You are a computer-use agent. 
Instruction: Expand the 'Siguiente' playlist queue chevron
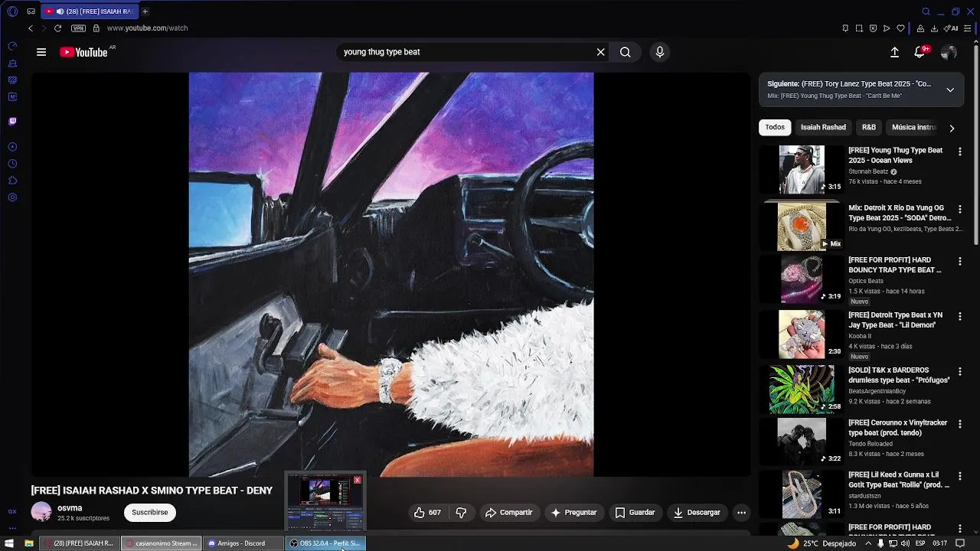[950, 90]
